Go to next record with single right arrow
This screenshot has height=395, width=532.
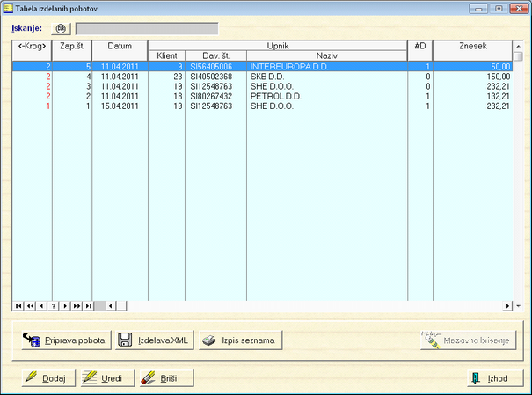64,305
